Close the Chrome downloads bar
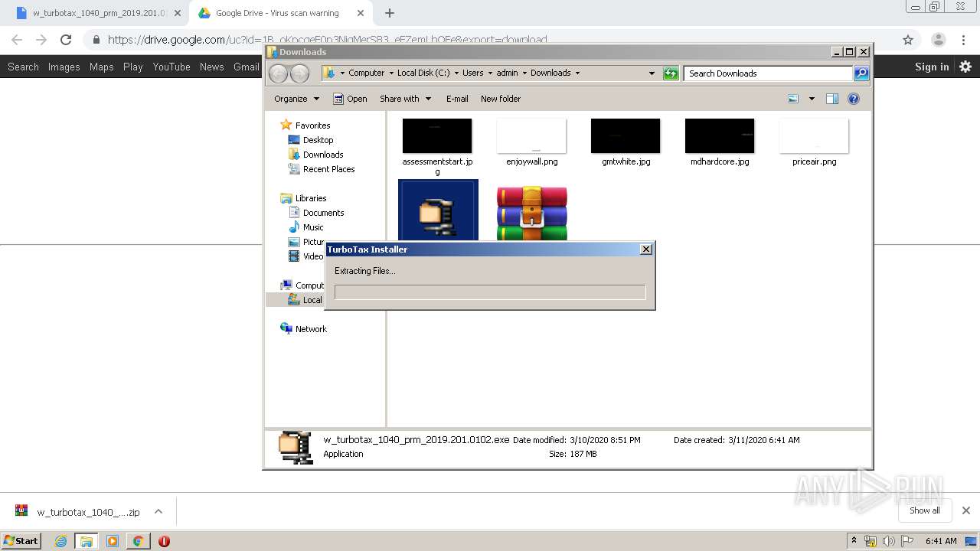The height and width of the screenshot is (551, 980). (965, 510)
